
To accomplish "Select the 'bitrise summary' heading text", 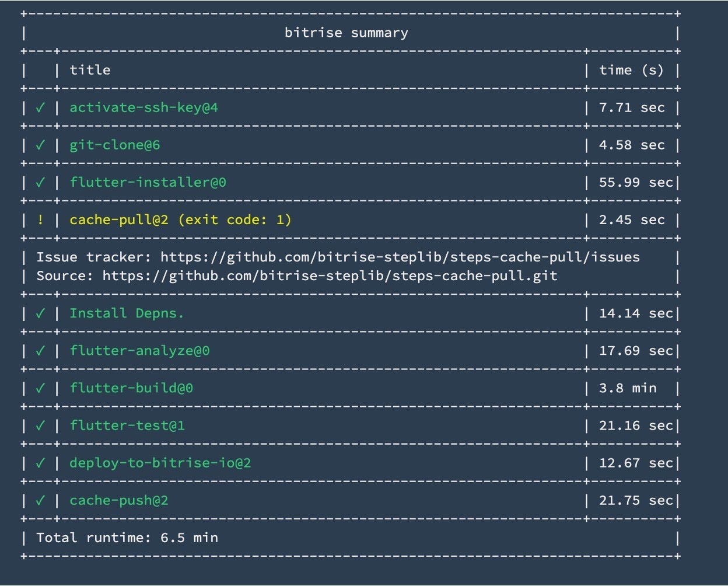I will click(346, 33).
